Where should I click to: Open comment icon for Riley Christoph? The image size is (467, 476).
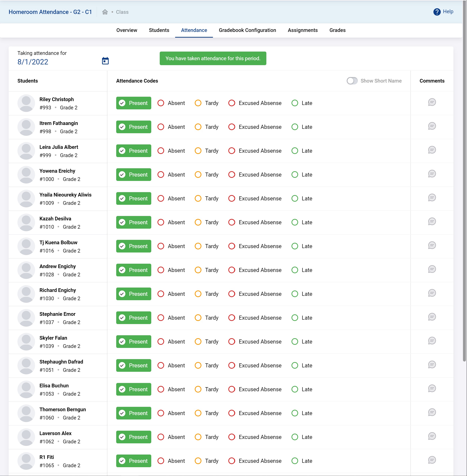click(432, 102)
